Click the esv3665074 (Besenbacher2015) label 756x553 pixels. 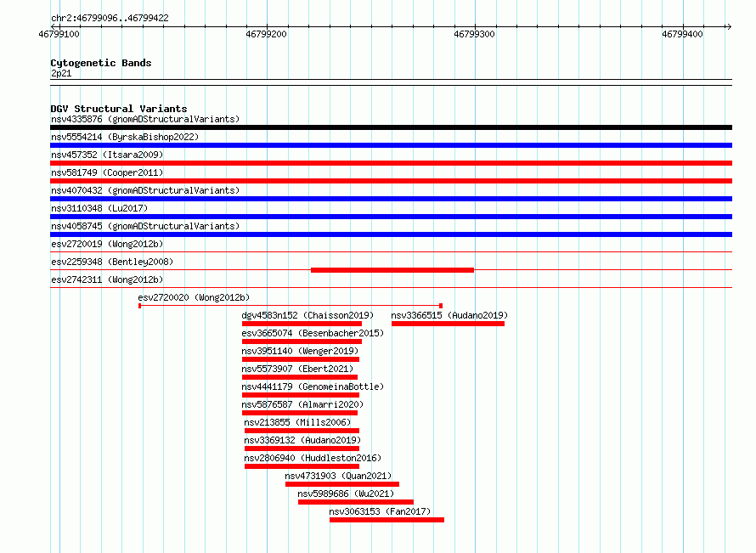pyautogui.click(x=313, y=333)
